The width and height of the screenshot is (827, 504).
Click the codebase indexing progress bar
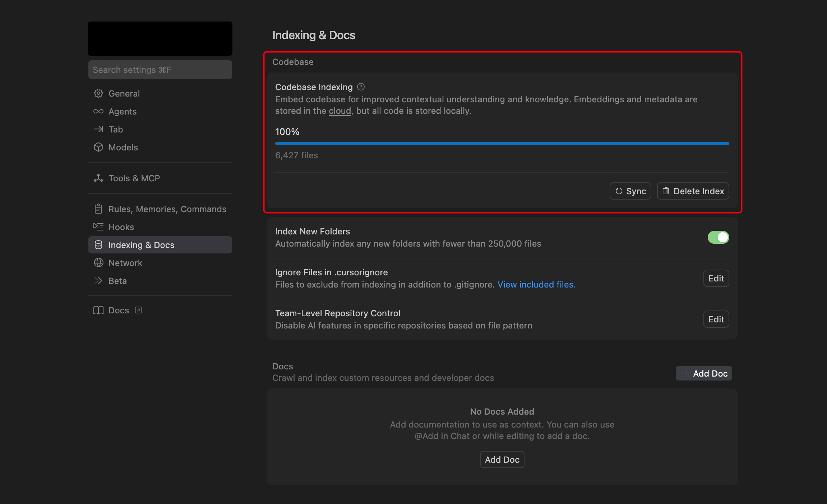502,143
